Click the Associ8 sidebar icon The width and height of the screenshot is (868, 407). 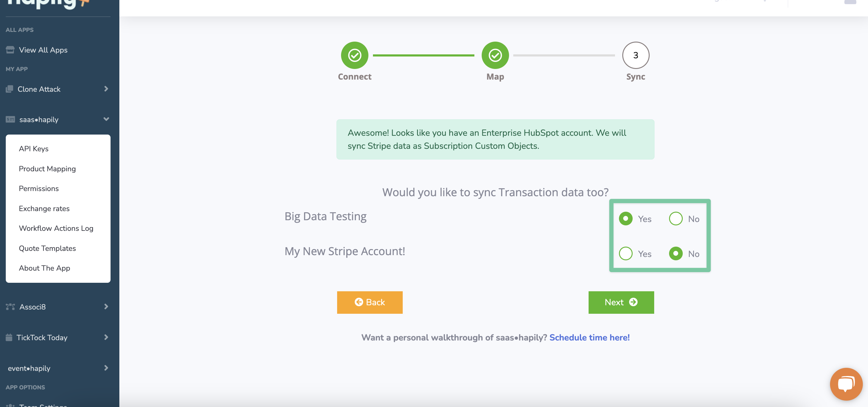[x=10, y=306]
